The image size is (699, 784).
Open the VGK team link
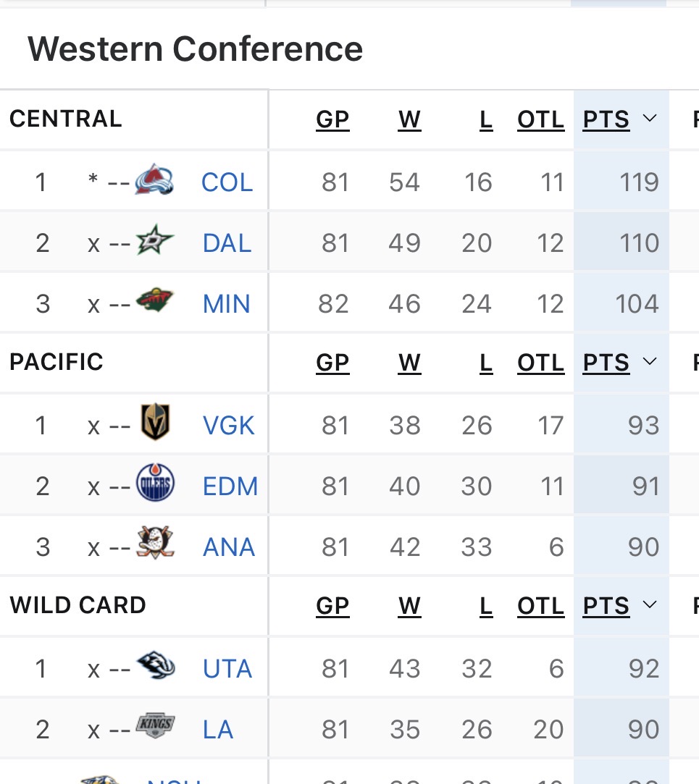pos(229,426)
